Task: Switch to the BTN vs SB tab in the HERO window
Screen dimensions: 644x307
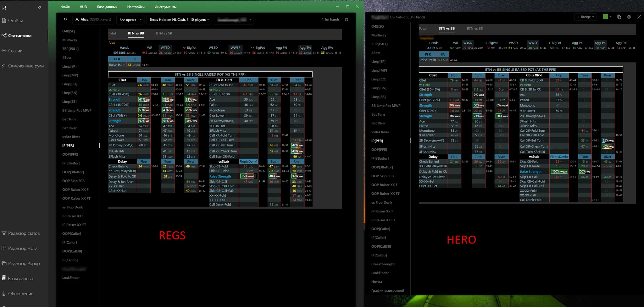Action: 475,28
